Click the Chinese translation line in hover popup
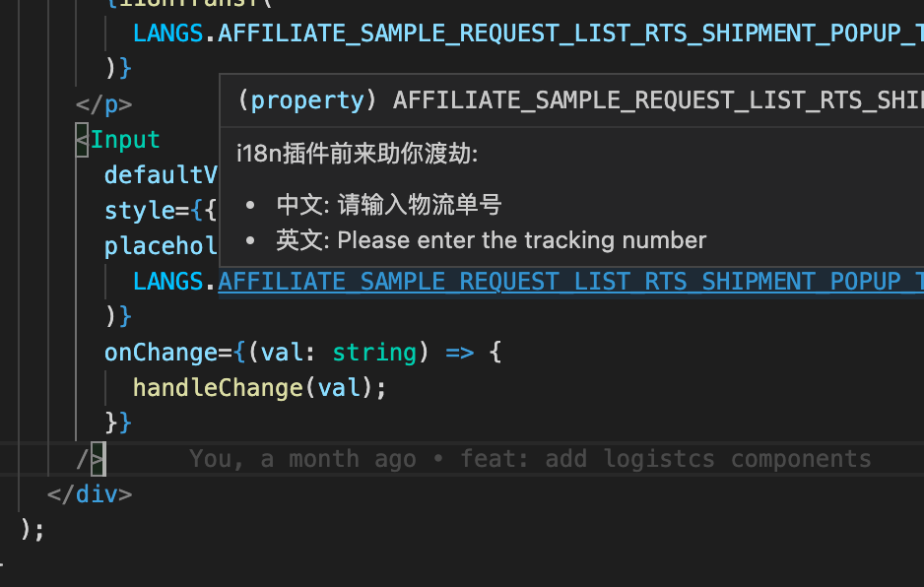 [389, 205]
